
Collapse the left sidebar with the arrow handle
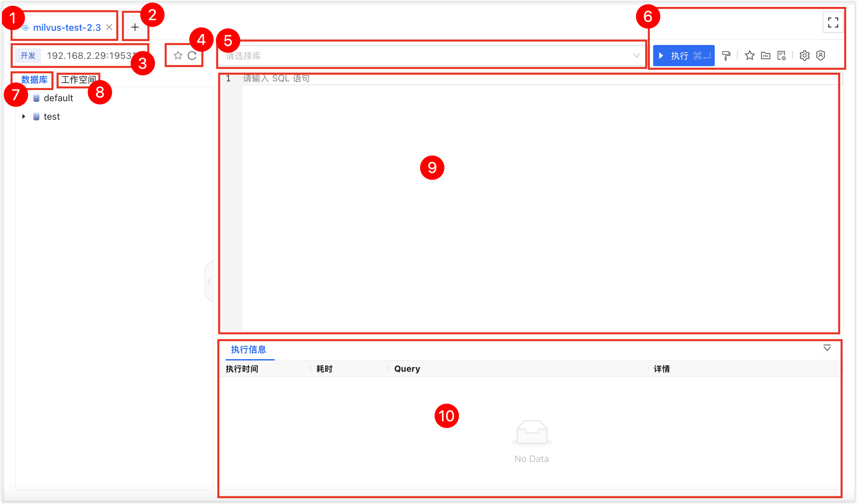(209, 281)
